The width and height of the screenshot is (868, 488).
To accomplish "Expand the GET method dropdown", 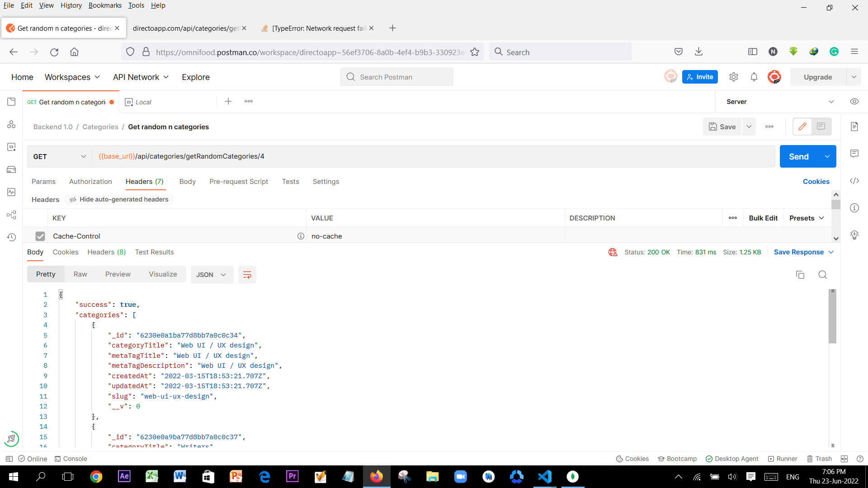I will [x=59, y=156].
